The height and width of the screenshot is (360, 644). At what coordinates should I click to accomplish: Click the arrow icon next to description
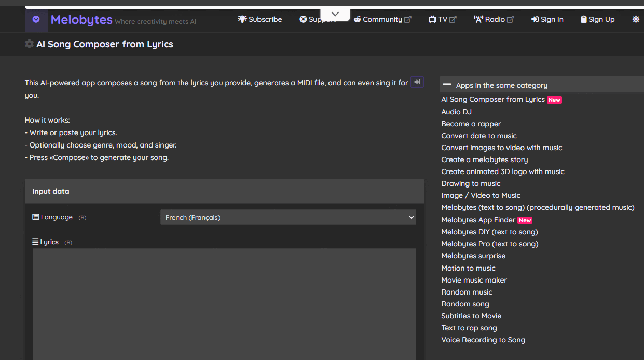417,82
